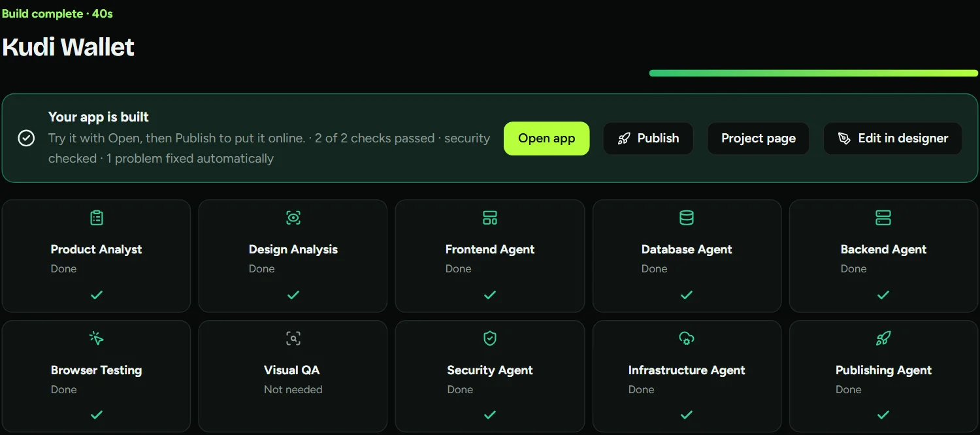
Task: Click the Publishing Agent label
Action: tap(883, 370)
